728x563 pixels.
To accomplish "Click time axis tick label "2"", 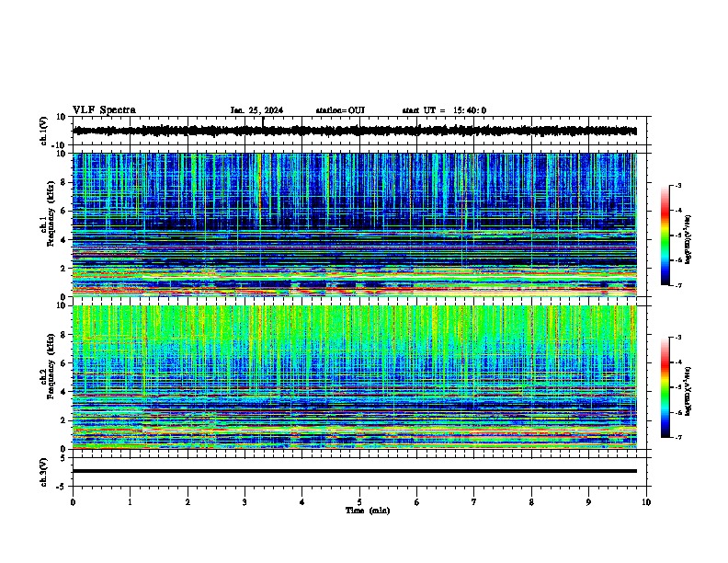I will click(x=188, y=502).
